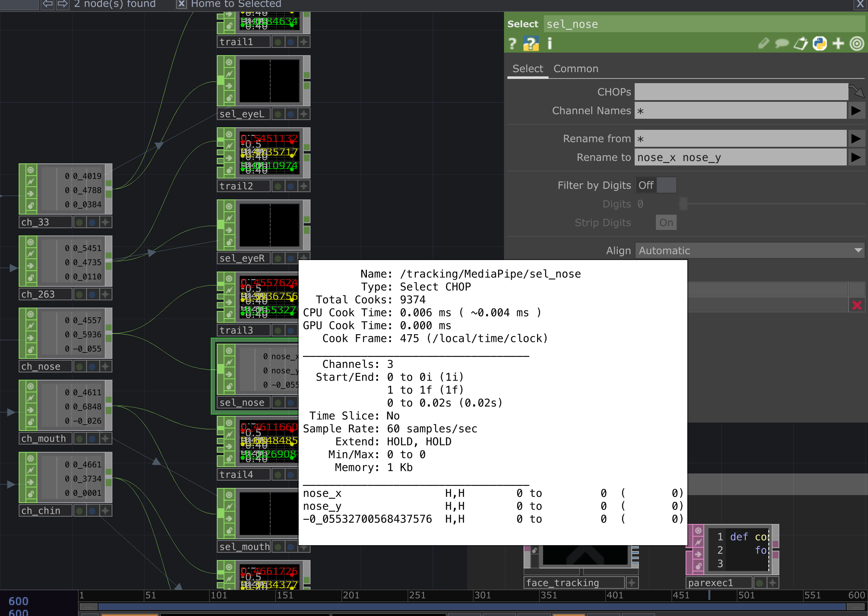Open the Align Automatic dropdown

(750, 251)
